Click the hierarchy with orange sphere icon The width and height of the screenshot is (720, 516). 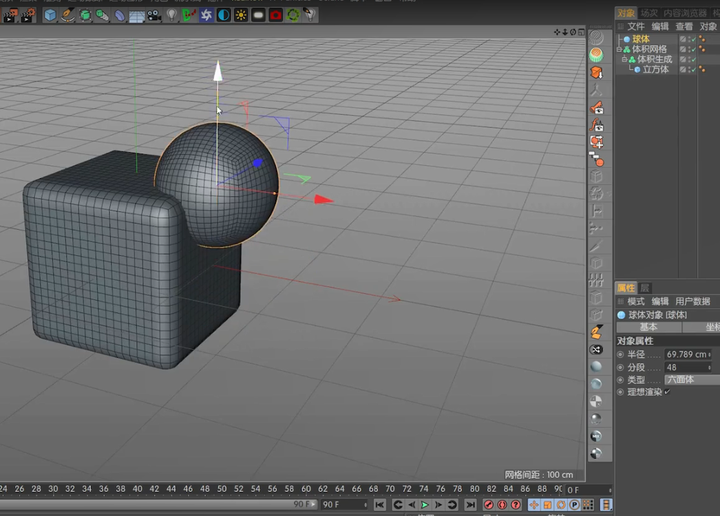click(x=596, y=160)
